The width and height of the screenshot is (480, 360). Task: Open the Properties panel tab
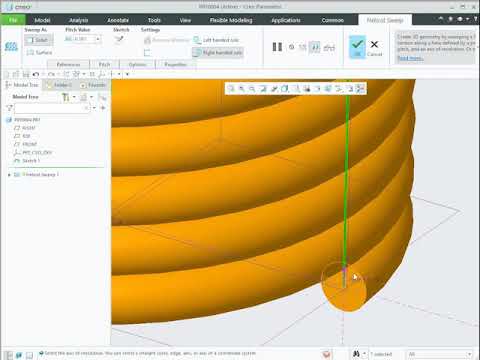click(x=175, y=64)
